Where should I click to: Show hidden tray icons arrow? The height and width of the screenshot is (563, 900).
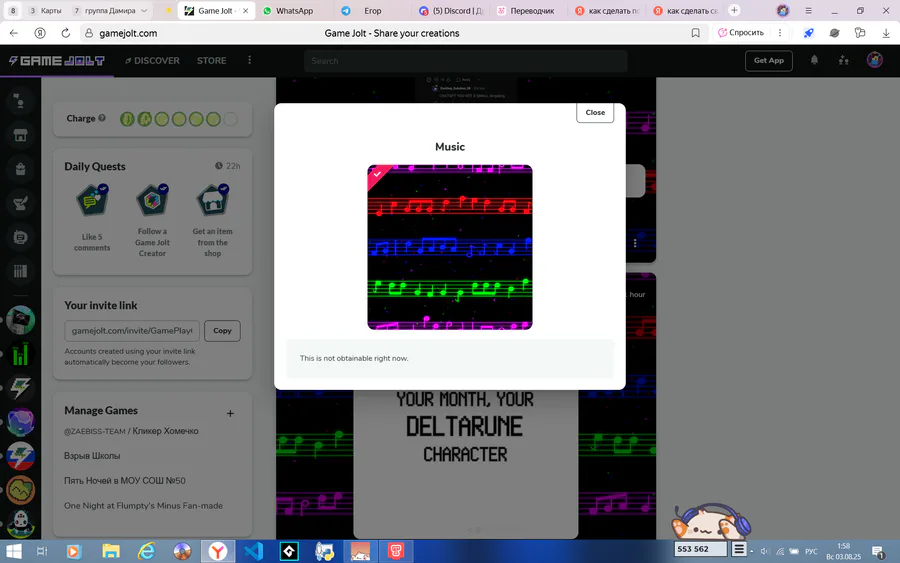pos(751,552)
